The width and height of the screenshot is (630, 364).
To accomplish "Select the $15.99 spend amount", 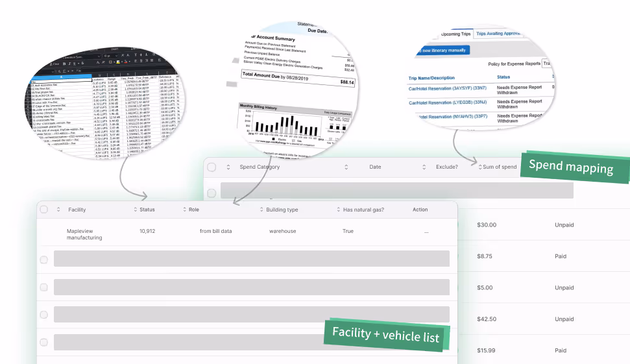I will pyautogui.click(x=486, y=350).
